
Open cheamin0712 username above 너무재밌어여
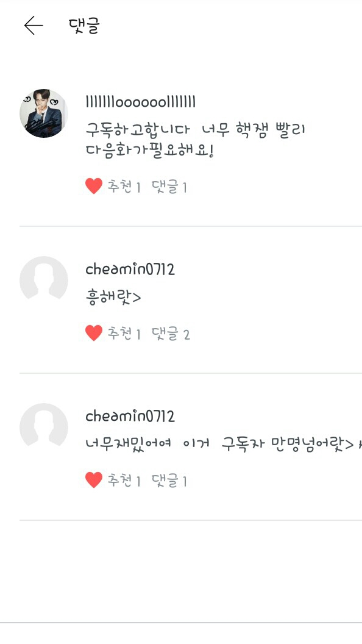point(130,417)
